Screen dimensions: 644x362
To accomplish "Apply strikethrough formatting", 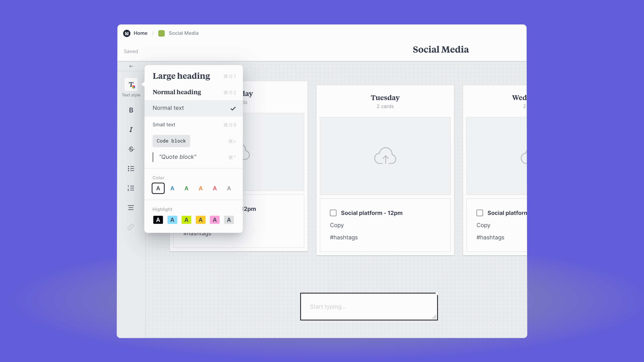I will [x=131, y=149].
